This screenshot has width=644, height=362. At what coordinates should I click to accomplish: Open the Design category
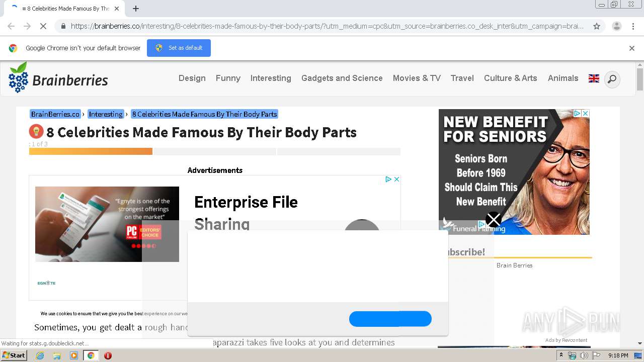coord(192,78)
